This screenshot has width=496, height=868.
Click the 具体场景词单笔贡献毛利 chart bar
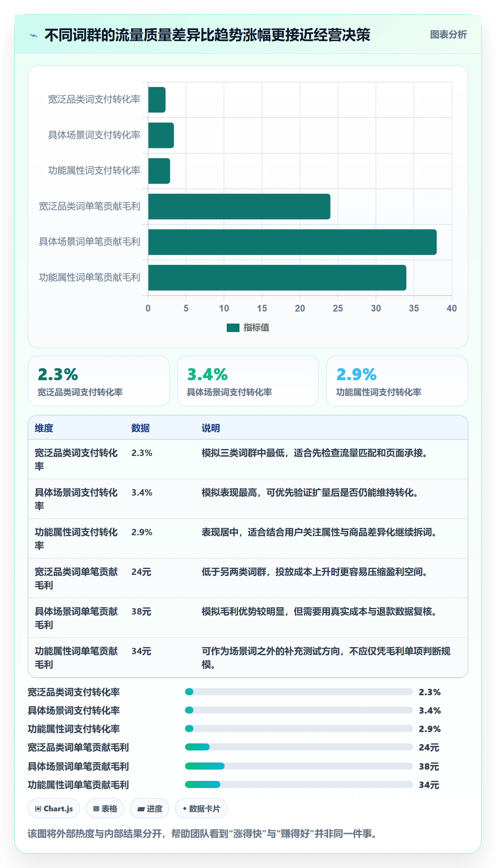click(x=292, y=242)
